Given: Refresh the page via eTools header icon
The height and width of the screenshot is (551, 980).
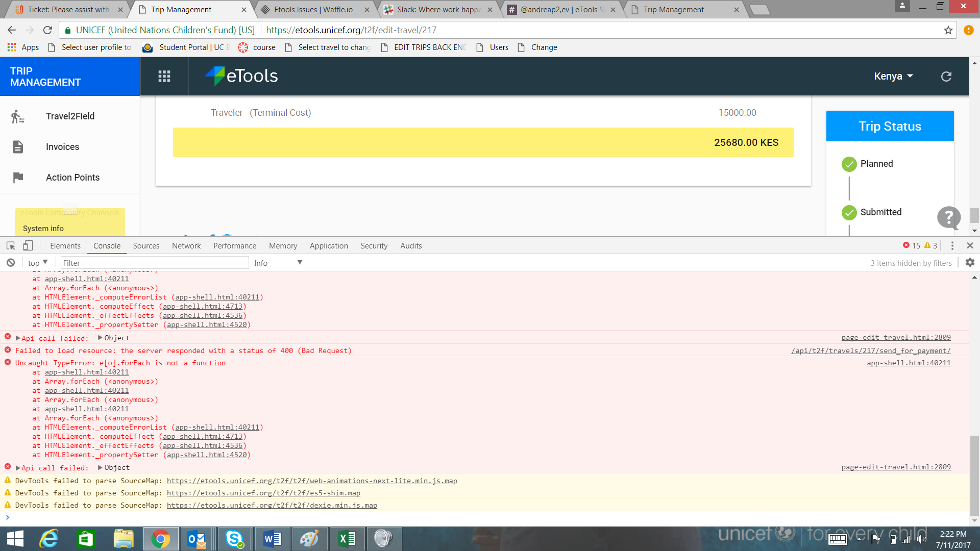Looking at the screenshot, I should [946, 76].
